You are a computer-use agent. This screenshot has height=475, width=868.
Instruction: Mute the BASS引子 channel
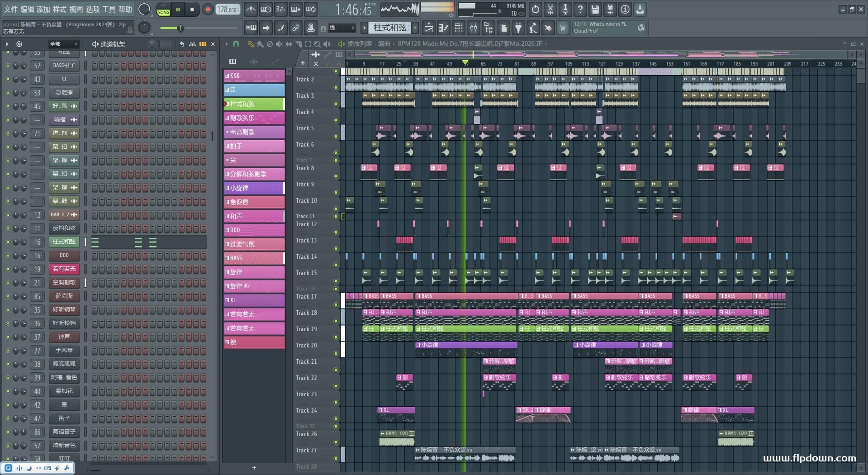pos(8,66)
